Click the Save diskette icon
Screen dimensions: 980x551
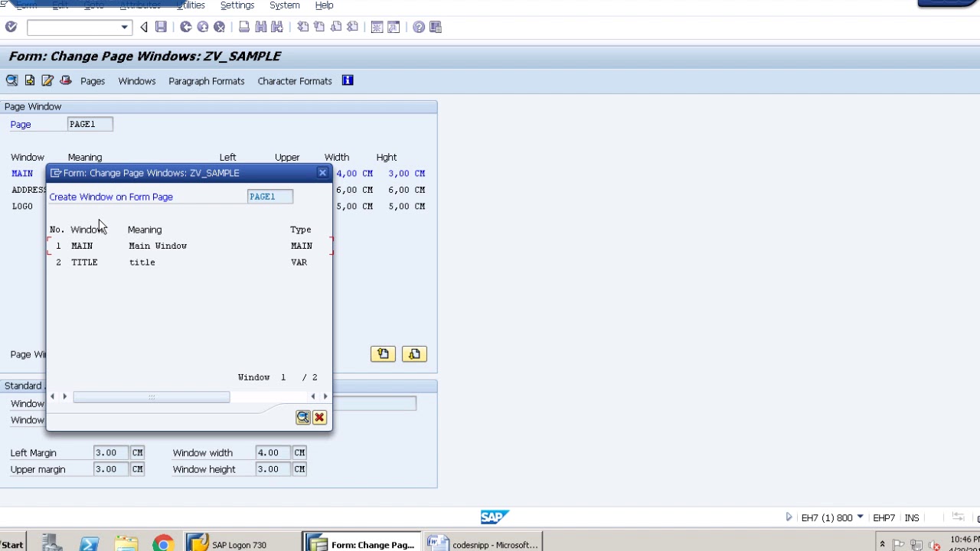click(x=161, y=28)
